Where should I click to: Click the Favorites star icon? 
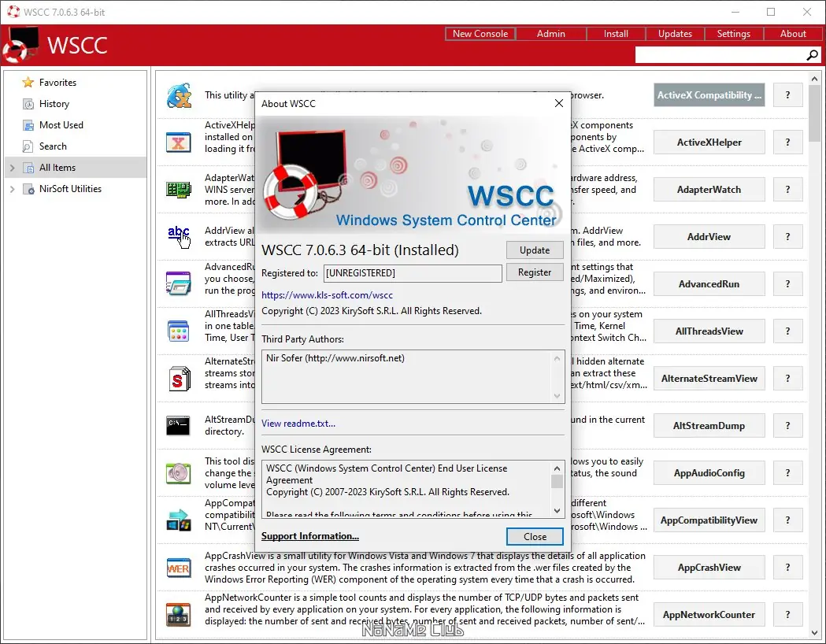pyautogui.click(x=28, y=82)
